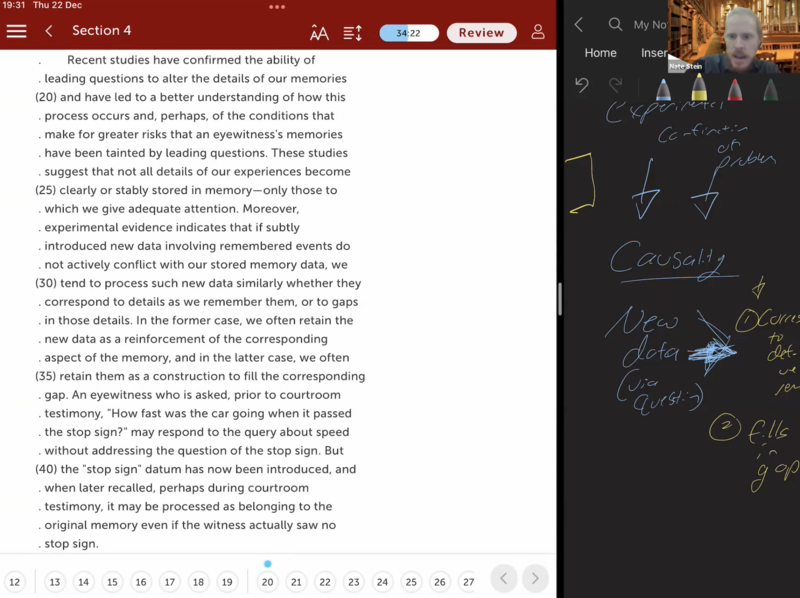Go back using the chevron beside Section 4

click(x=49, y=31)
